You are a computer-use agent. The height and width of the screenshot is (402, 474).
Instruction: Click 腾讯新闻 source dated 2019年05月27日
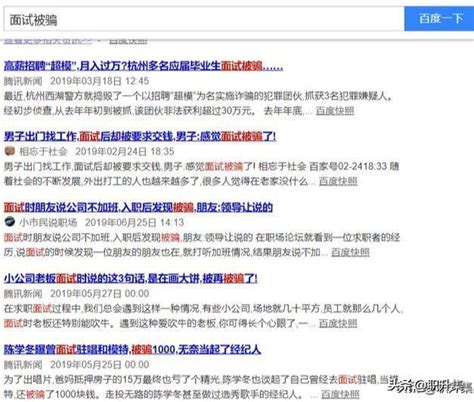point(23,294)
